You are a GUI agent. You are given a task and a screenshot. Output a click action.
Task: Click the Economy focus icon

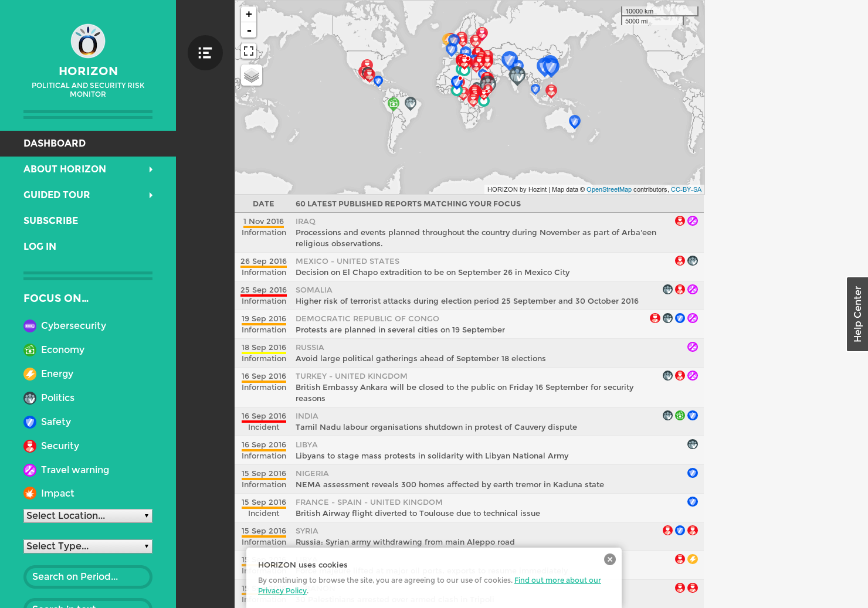pos(30,350)
